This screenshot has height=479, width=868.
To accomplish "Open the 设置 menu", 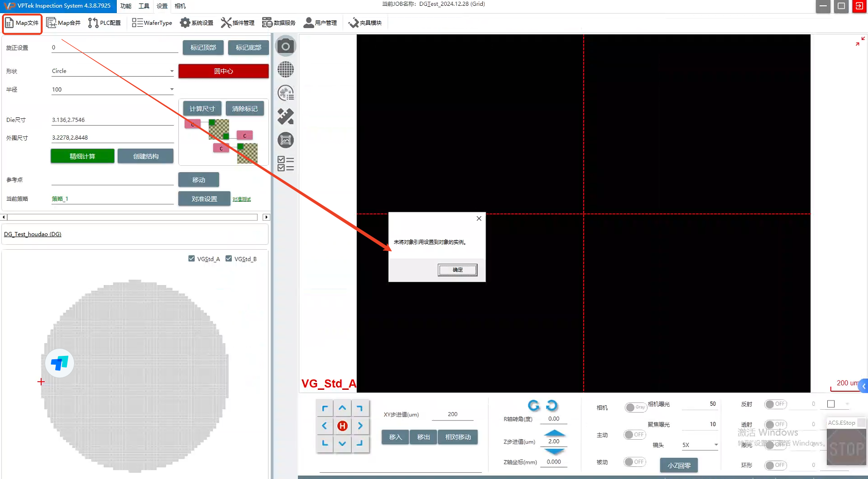I will pos(162,6).
